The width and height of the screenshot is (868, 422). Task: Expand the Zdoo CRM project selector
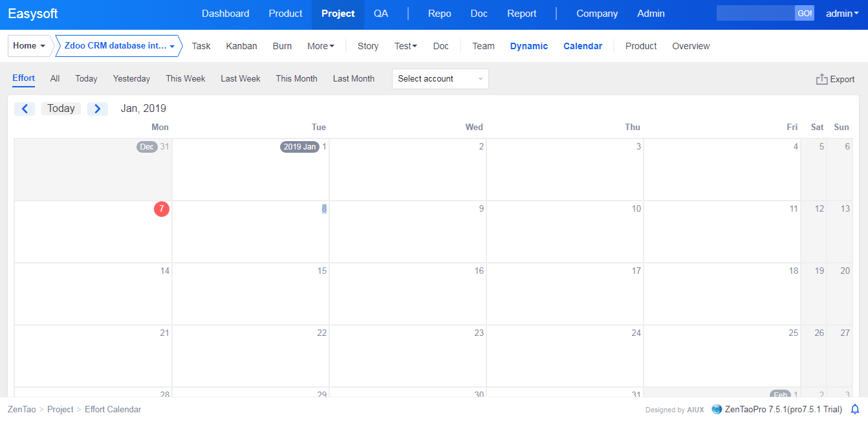119,46
